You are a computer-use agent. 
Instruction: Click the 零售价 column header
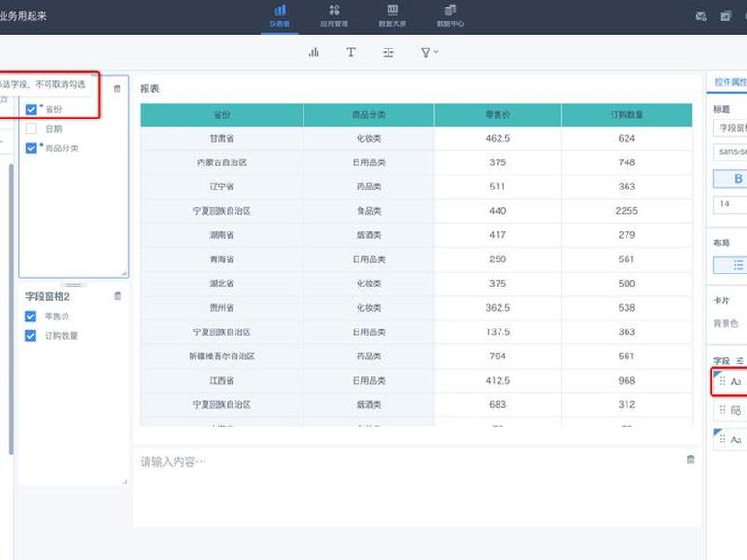click(x=498, y=115)
